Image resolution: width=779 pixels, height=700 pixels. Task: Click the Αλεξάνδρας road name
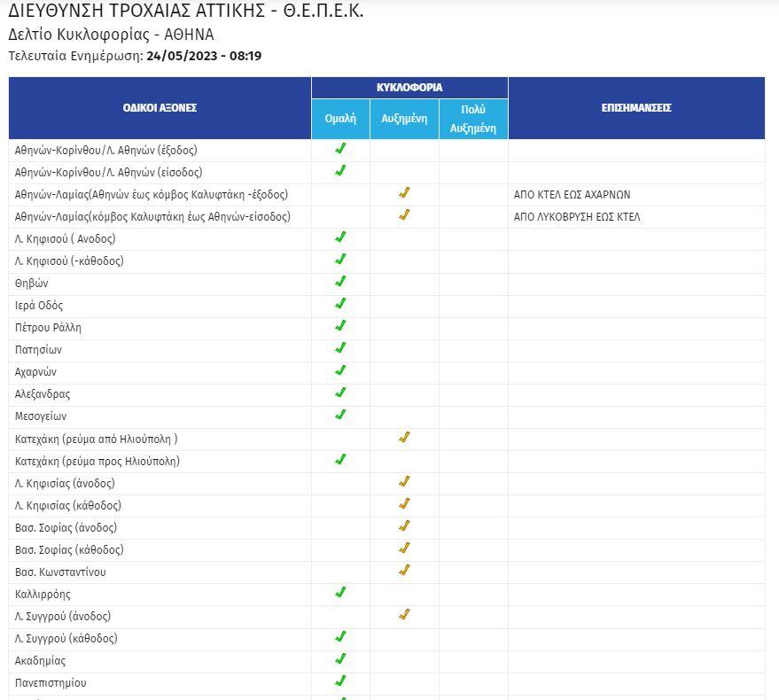pos(43,394)
